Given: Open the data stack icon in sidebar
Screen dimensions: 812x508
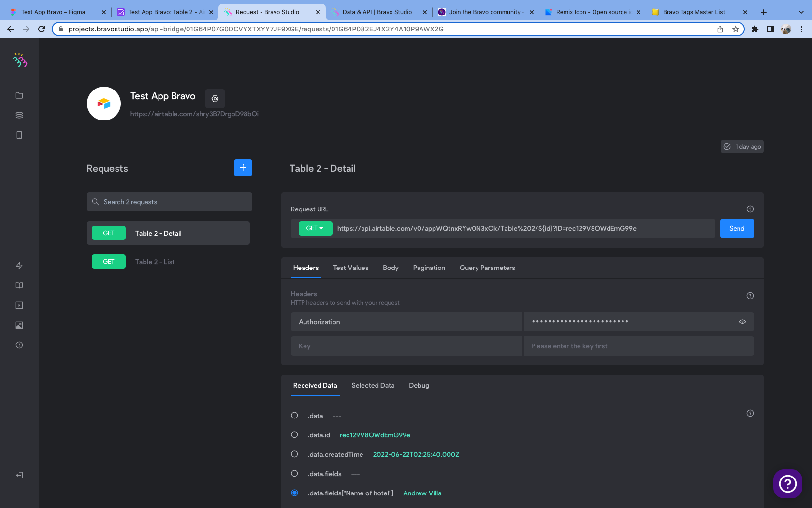Looking at the screenshot, I should click(19, 115).
